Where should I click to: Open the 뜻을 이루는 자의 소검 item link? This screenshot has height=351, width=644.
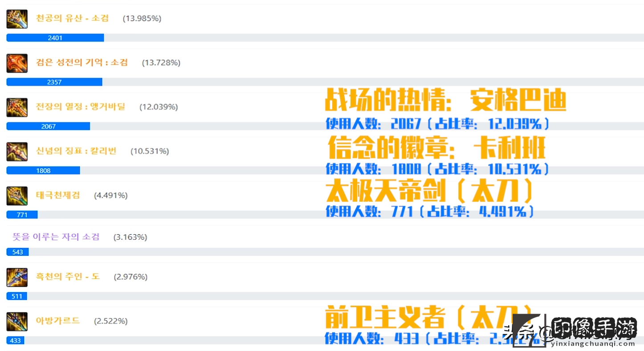pyautogui.click(x=56, y=237)
